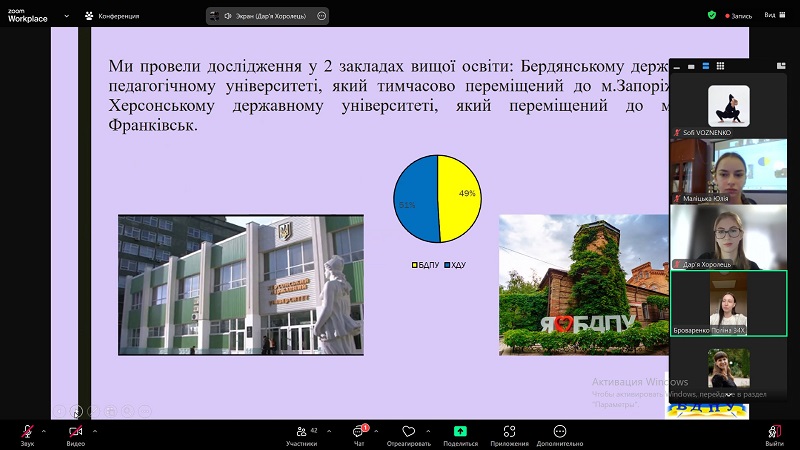The height and width of the screenshot is (450, 800).
Task: Open audio options arrow next to Звук
Action: coord(44,432)
